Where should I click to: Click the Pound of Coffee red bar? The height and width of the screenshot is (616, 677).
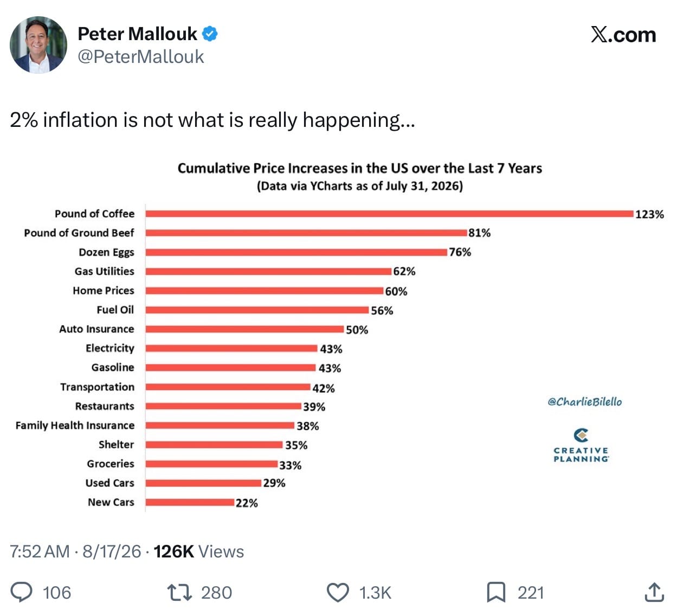click(x=389, y=214)
